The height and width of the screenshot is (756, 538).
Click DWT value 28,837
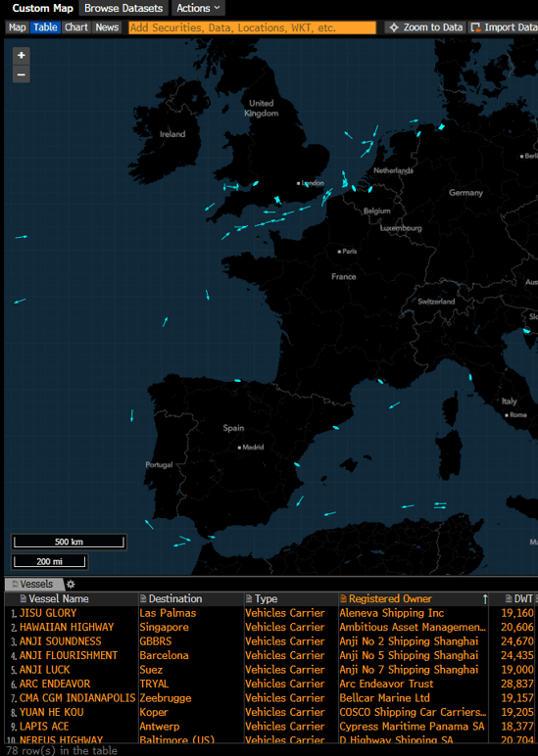pyautogui.click(x=517, y=685)
